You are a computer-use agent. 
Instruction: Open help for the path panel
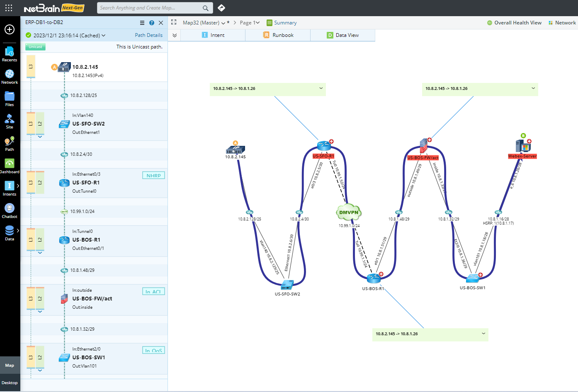[x=152, y=23]
